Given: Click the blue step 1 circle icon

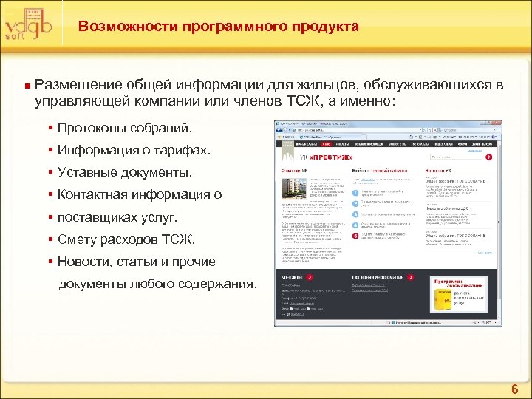Looking at the screenshot, I should tap(355, 193).
